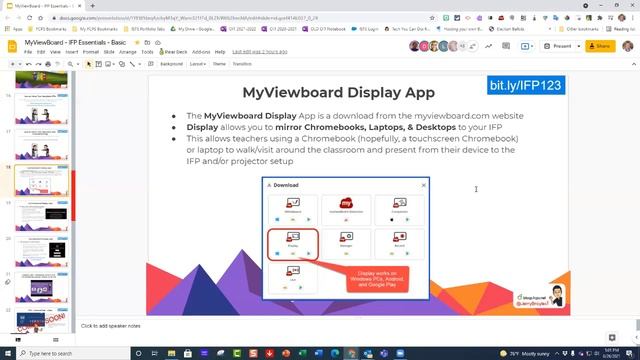Viewport: 640px width, 360px height.
Task: Bookmark this page with the star icon
Action: pos(432,18)
